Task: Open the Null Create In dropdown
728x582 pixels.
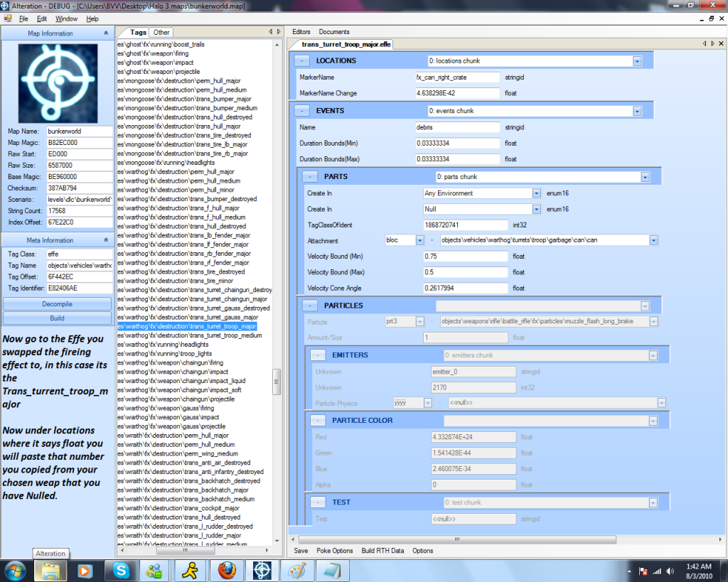Action: click(536, 210)
